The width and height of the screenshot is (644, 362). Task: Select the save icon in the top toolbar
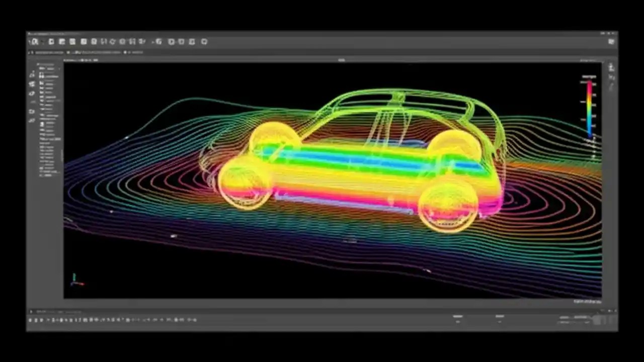coord(51,42)
